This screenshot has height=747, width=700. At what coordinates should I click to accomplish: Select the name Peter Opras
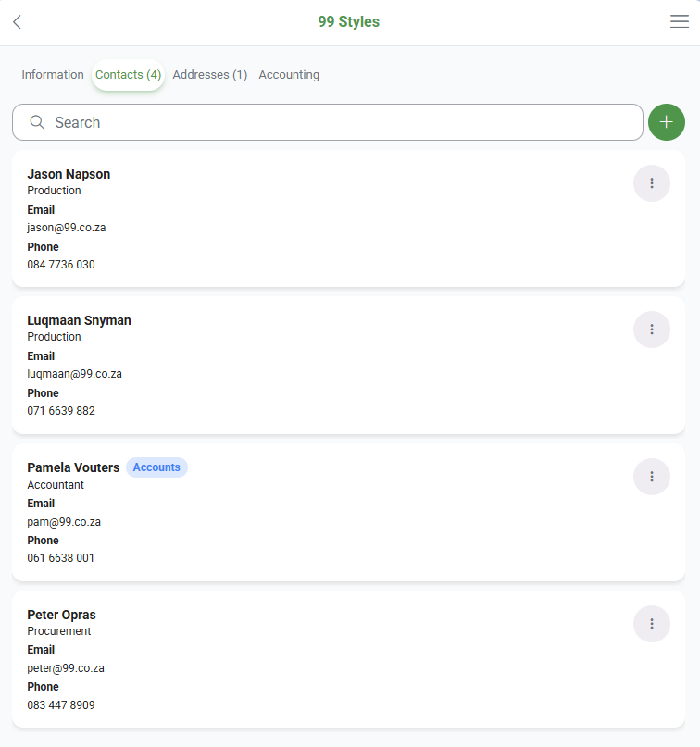tap(61, 615)
